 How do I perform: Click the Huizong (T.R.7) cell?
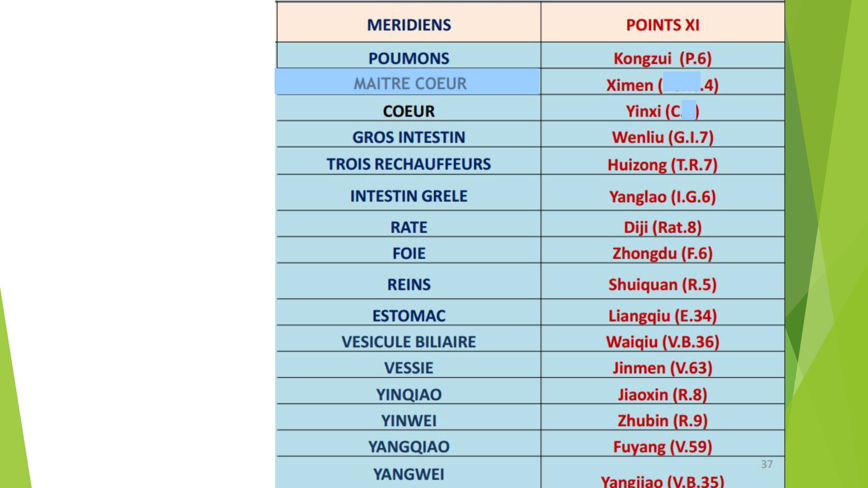[x=662, y=161]
